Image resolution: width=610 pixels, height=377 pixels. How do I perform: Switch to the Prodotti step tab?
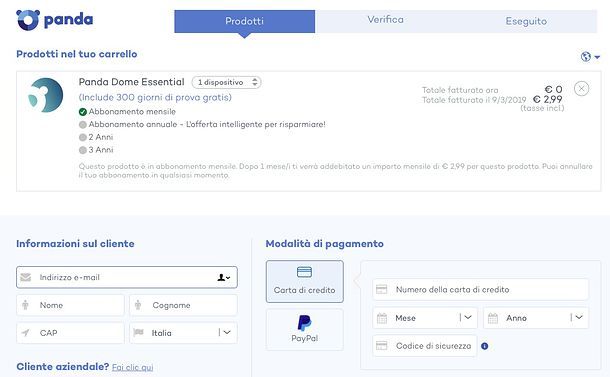pyautogui.click(x=244, y=21)
